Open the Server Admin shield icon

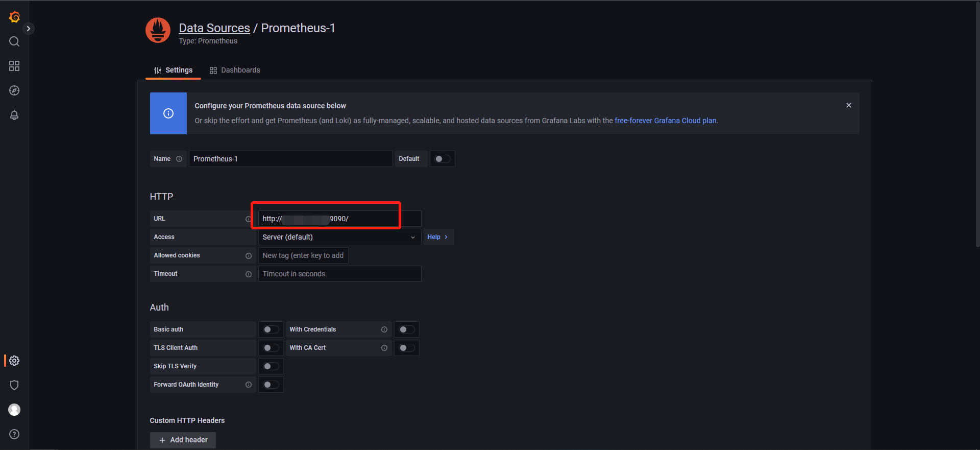14,385
